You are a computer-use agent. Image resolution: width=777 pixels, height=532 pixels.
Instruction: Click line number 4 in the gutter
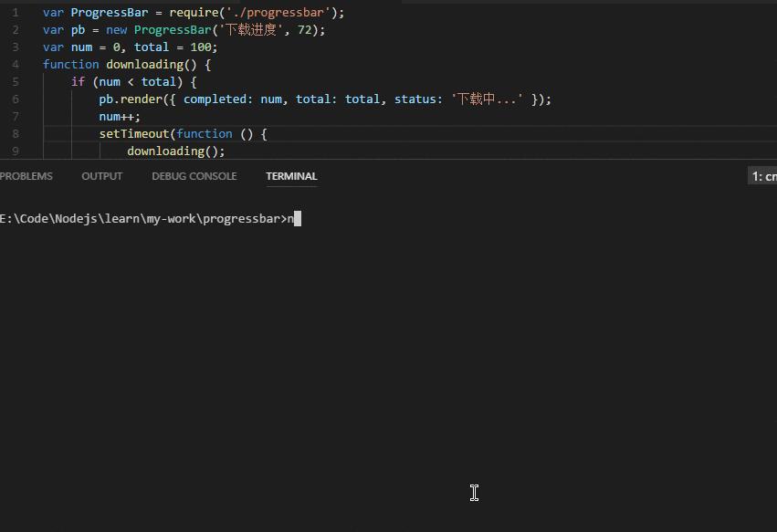16,65
